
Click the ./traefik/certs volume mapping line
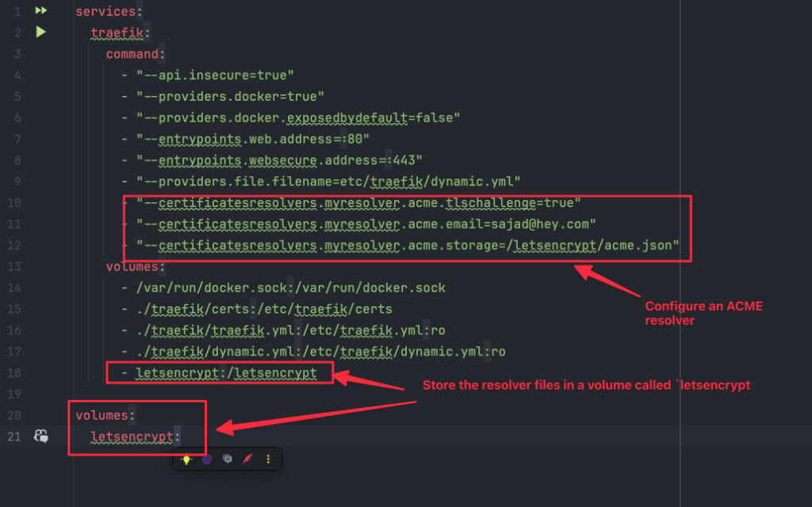[264, 309]
